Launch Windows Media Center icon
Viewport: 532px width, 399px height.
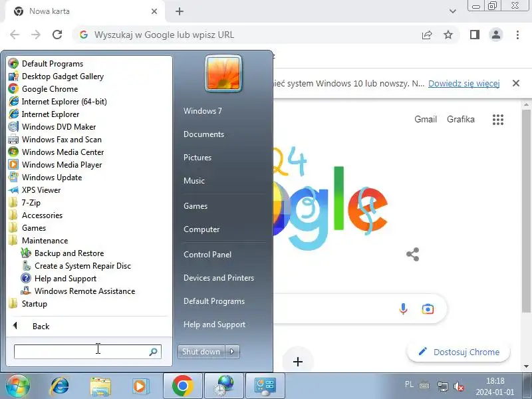(x=13, y=152)
